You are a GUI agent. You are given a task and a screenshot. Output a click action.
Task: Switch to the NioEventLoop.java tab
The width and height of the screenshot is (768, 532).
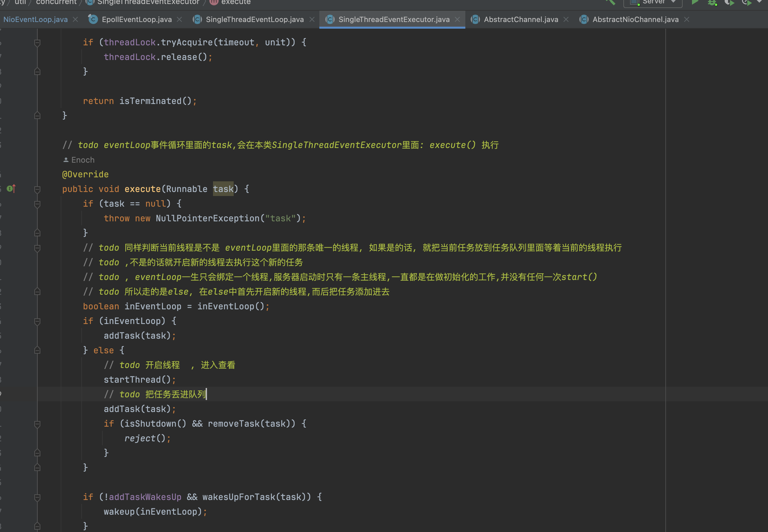tap(35, 19)
